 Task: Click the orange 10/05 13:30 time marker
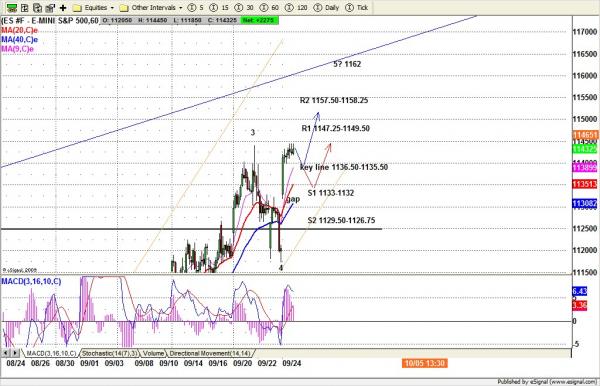point(425,363)
